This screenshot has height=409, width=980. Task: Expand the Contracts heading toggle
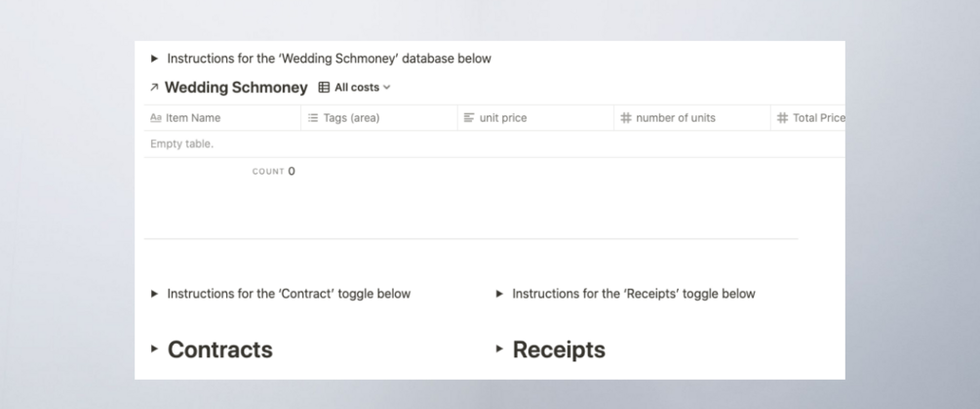154,349
